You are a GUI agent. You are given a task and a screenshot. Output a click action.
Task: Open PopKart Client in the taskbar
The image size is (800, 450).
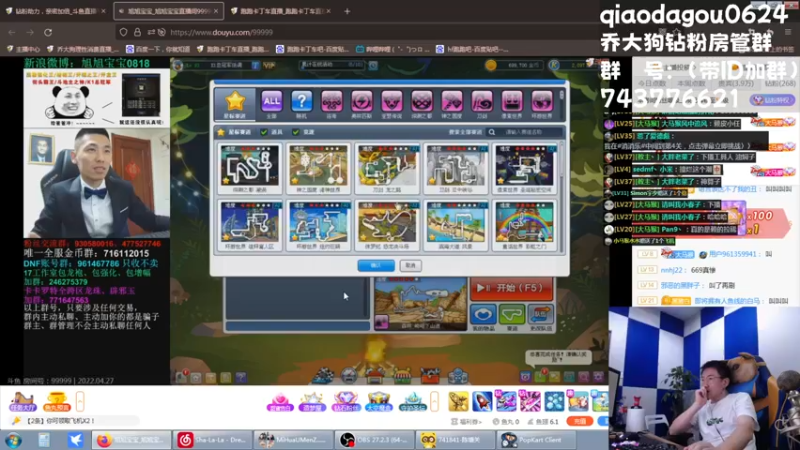pyautogui.click(x=537, y=440)
